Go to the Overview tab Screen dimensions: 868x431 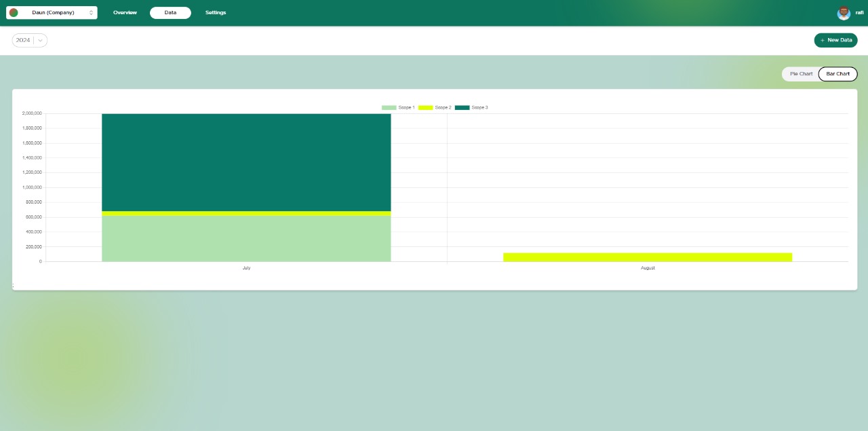tap(125, 13)
